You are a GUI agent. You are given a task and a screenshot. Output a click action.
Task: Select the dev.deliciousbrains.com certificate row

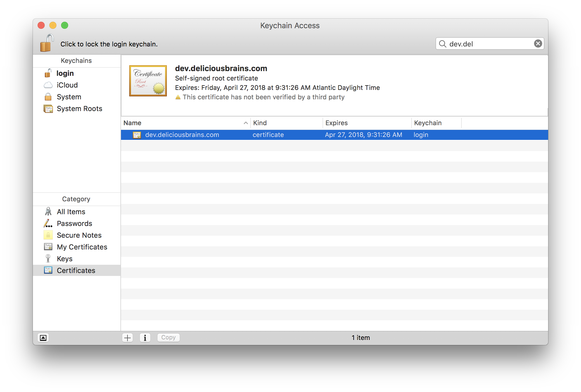coord(334,135)
